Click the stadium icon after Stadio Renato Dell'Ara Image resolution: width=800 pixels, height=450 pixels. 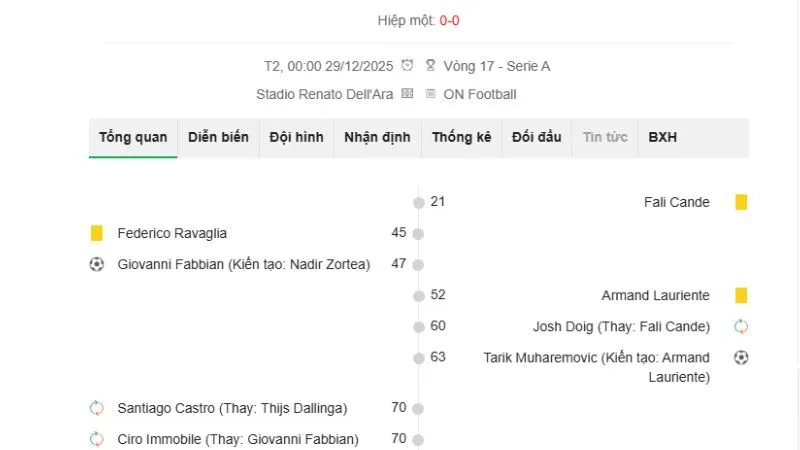[407, 94]
